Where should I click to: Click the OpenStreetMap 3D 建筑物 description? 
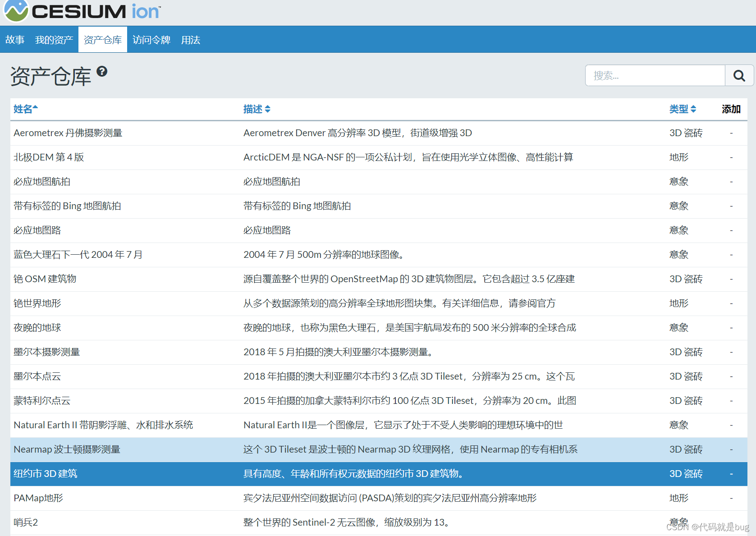(409, 279)
